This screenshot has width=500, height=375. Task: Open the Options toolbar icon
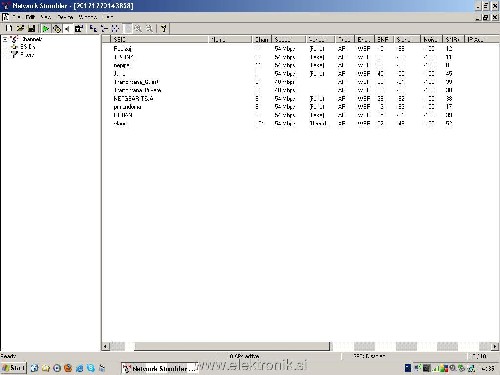click(79, 29)
